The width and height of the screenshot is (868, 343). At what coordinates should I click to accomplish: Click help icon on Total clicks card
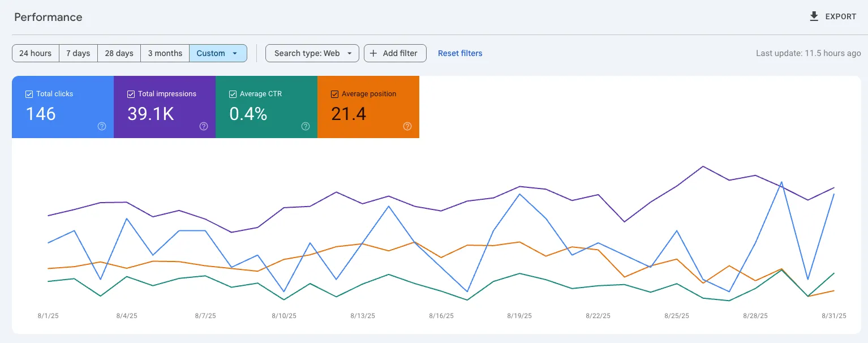[102, 126]
